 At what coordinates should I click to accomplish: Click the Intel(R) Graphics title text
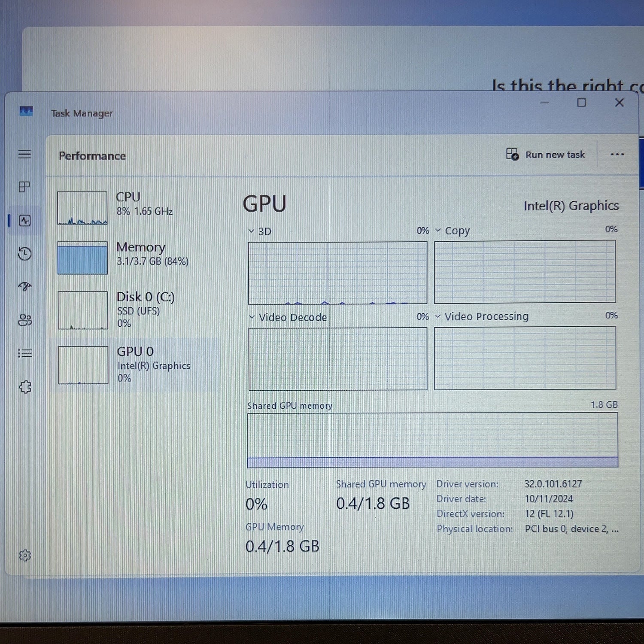coord(571,206)
